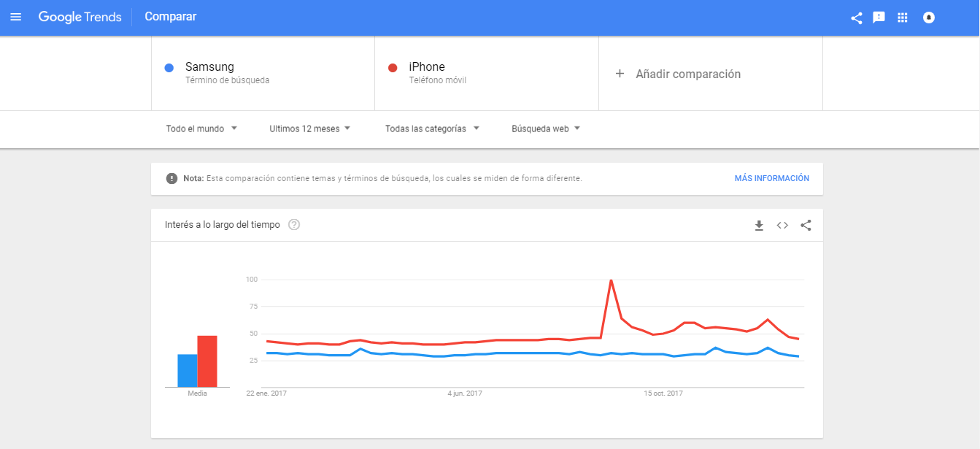The width and height of the screenshot is (980, 449).
Task: Open the Búsqueda web search type dropdown
Action: 546,128
